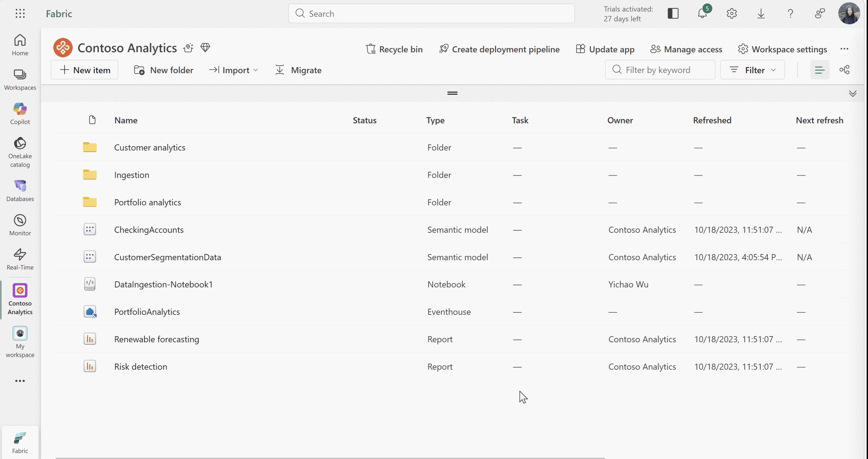Screen dimensions: 868x459
Task: Toggle list view layout button
Action: (x=820, y=70)
